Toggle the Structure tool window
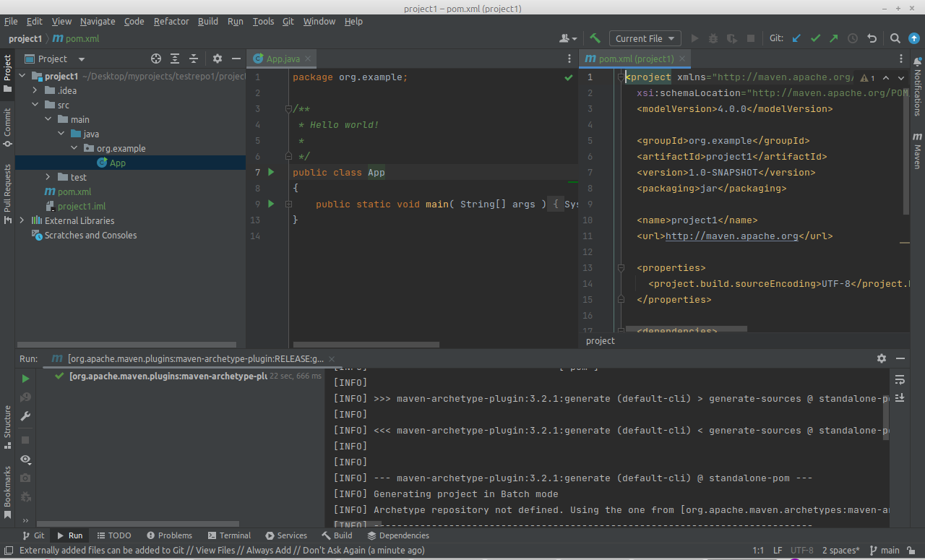Image resolution: width=925 pixels, height=560 pixels. tap(7, 426)
